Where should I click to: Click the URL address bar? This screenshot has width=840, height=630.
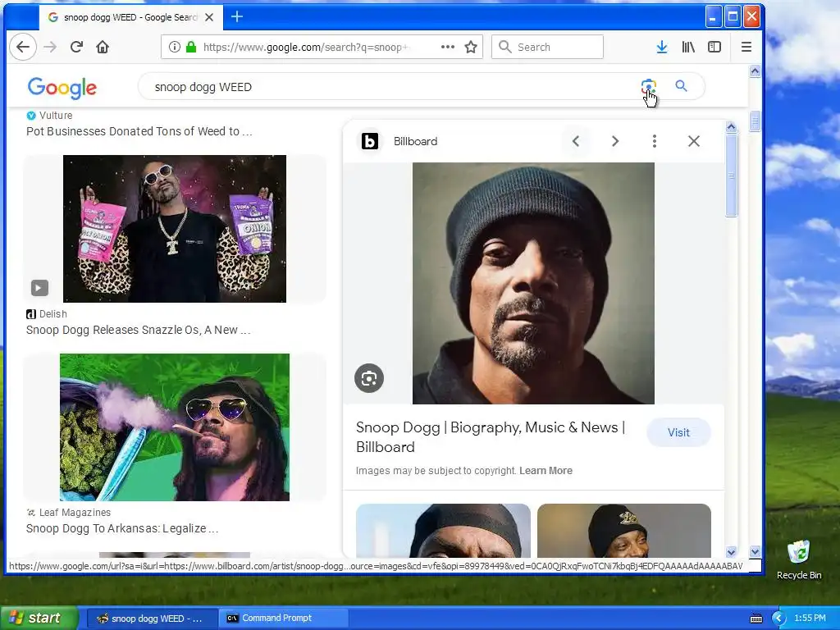(x=322, y=47)
